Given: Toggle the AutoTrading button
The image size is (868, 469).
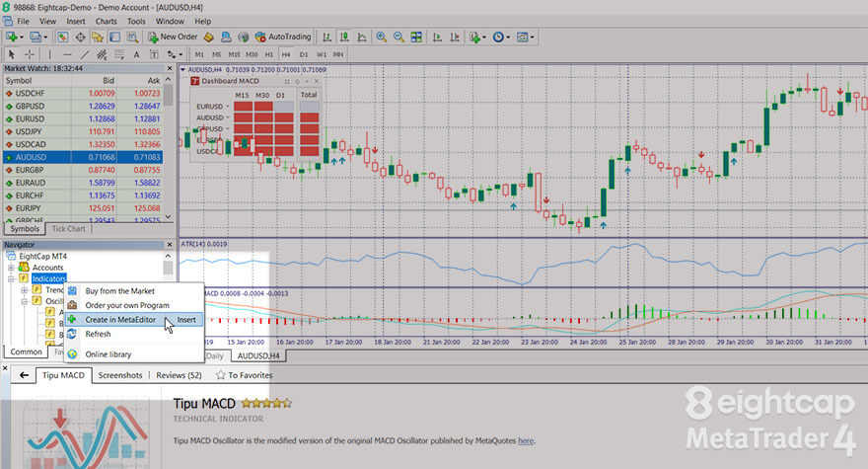Looking at the screenshot, I should [283, 38].
